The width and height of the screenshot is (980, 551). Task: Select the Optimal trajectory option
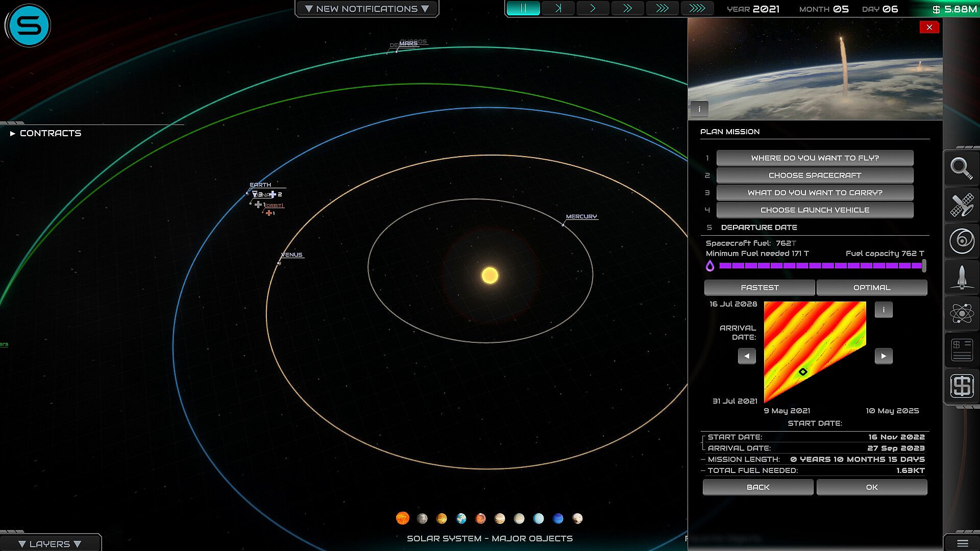[x=872, y=288]
